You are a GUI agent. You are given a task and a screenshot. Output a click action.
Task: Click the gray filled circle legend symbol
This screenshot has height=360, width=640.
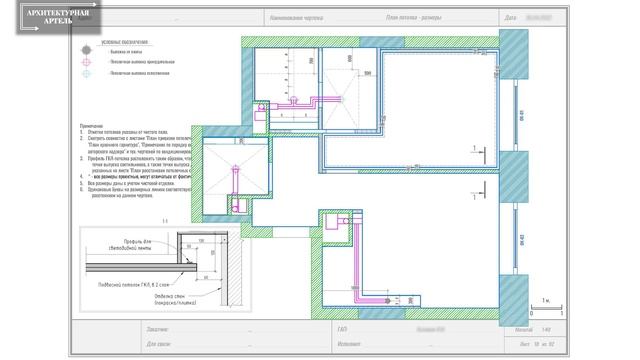click(86, 50)
